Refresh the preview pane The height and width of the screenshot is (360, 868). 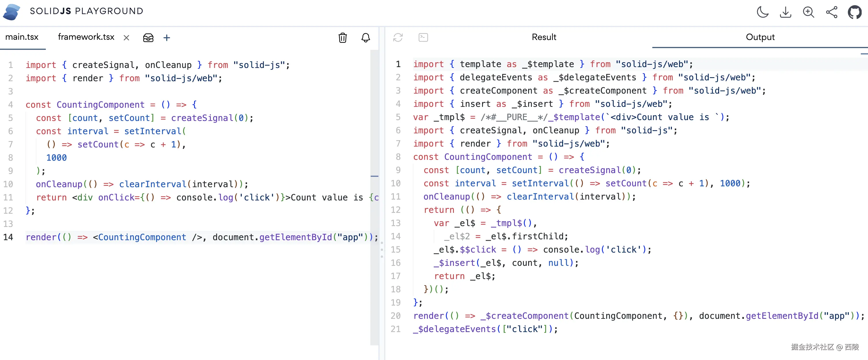pyautogui.click(x=398, y=37)
